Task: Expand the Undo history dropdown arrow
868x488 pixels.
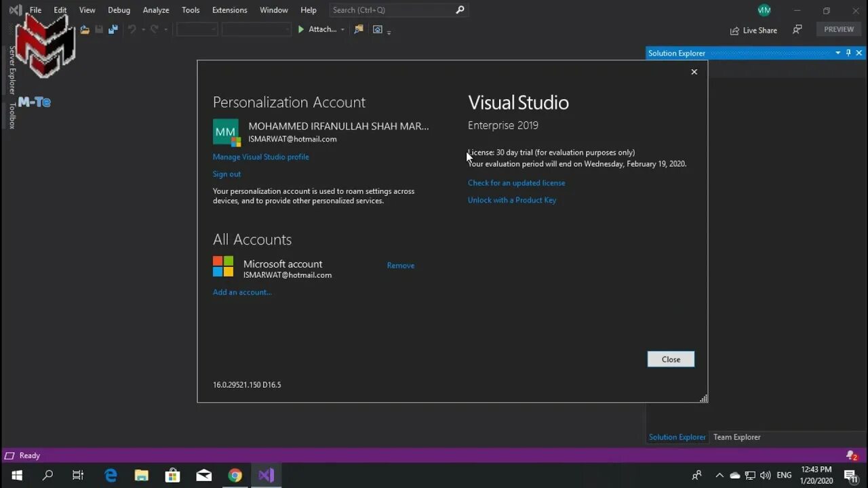Action: (x=143, y=30)
